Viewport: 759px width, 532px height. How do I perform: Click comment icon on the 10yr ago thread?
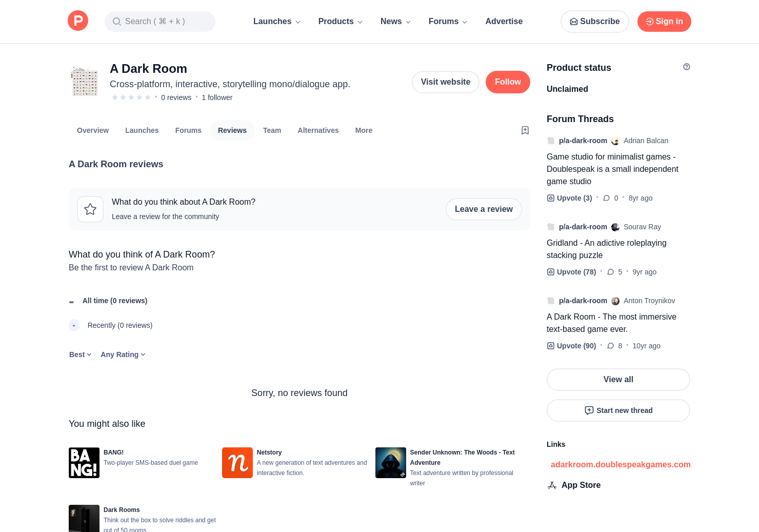point(610,346)
